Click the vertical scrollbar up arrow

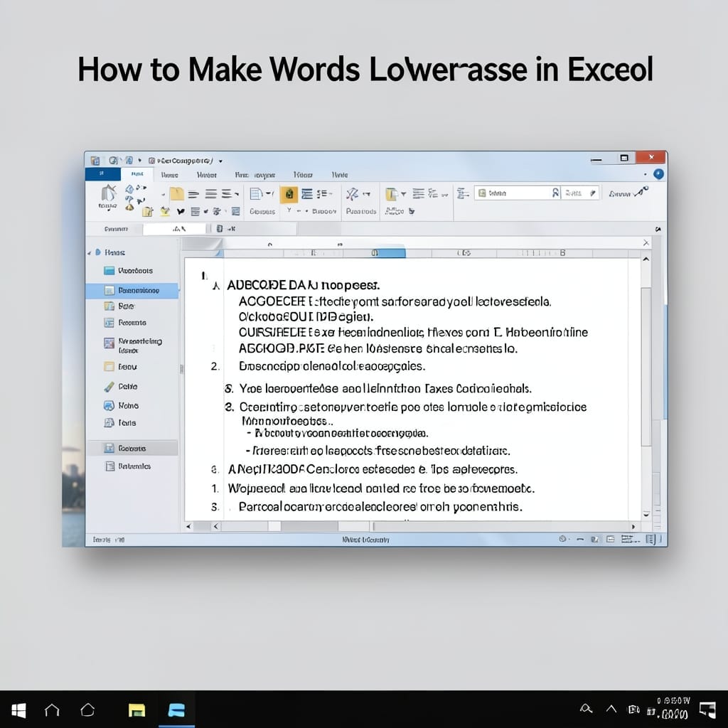tap(646, 259)
